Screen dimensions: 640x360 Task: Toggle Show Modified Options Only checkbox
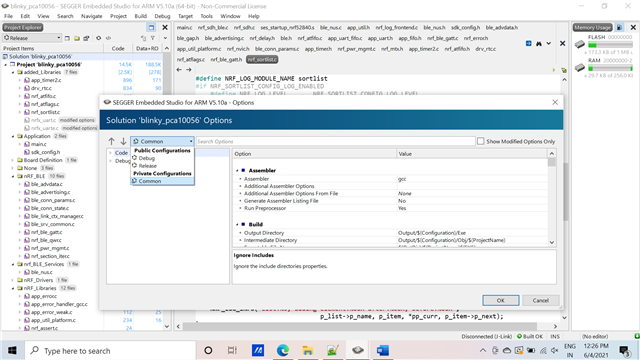click(x=481, y=141)
